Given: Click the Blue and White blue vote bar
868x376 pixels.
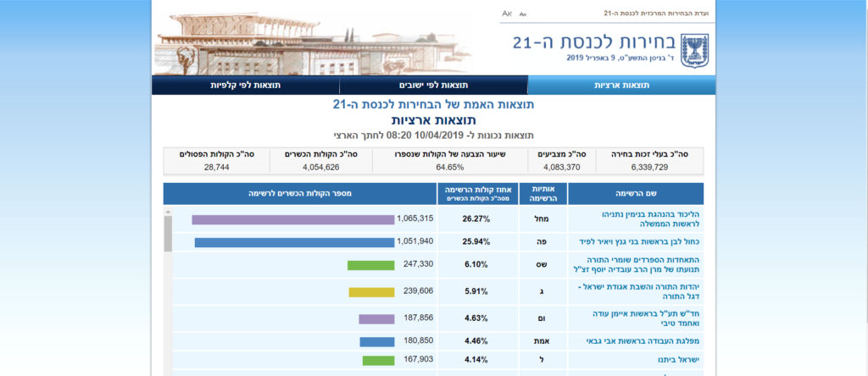Looking at the screenshot, I should (x=294, y=242).
